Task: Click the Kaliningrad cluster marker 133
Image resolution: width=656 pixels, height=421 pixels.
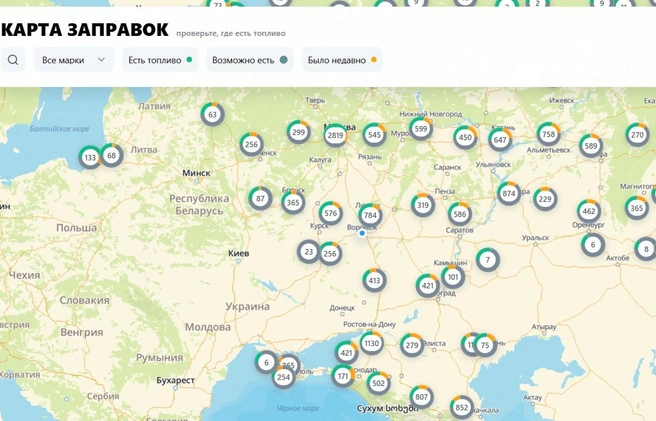Action: point(90,157)
